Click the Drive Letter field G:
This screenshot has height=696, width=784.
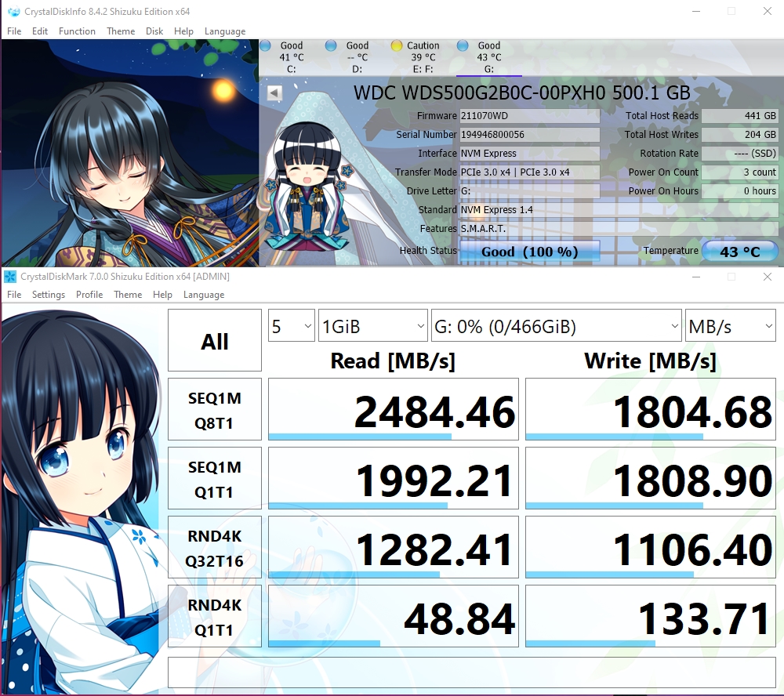[x=529, y=191]
